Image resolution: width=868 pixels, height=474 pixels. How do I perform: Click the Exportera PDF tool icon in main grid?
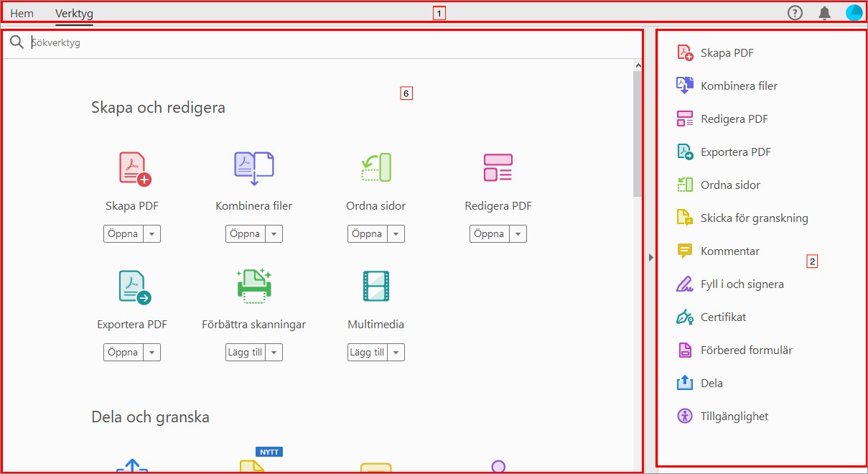click(134, 287)
